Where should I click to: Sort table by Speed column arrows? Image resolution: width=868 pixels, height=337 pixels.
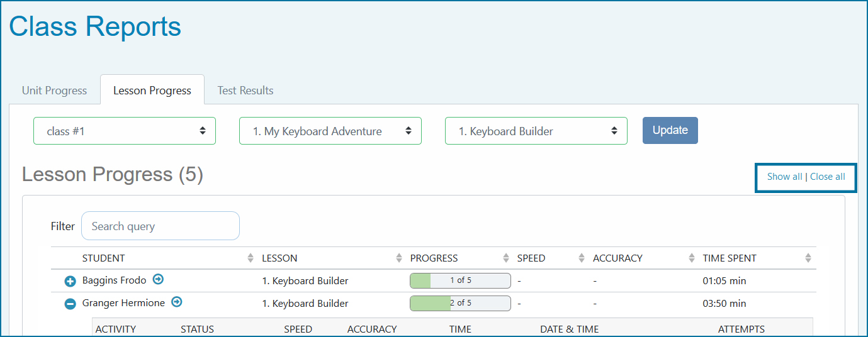(582, 258)
